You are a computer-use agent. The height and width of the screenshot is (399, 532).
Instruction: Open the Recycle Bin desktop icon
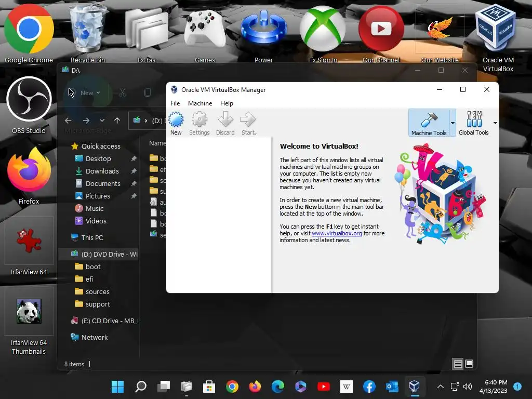pyautogui.click(x=87, y=33)
